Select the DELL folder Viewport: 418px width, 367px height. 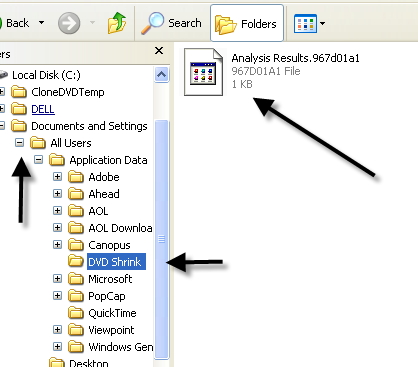point(43,109)
